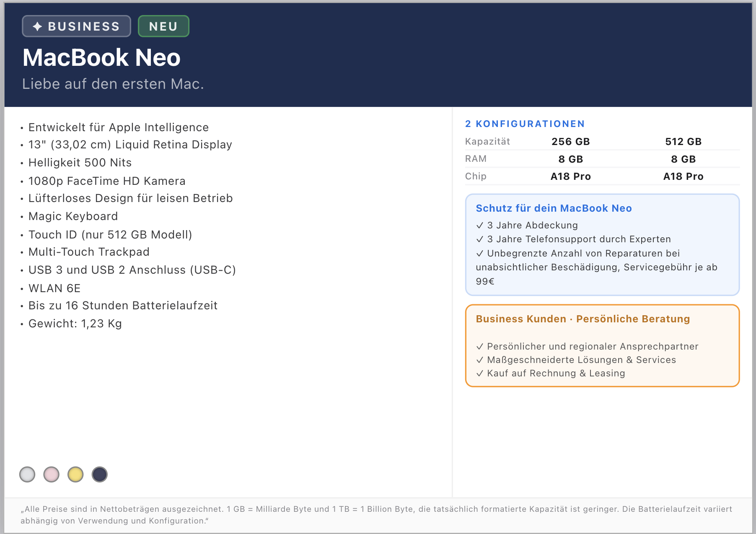
Task: Click the "MacBook Neo" product title
Action: pyautogui.click(x=101, y=57)
